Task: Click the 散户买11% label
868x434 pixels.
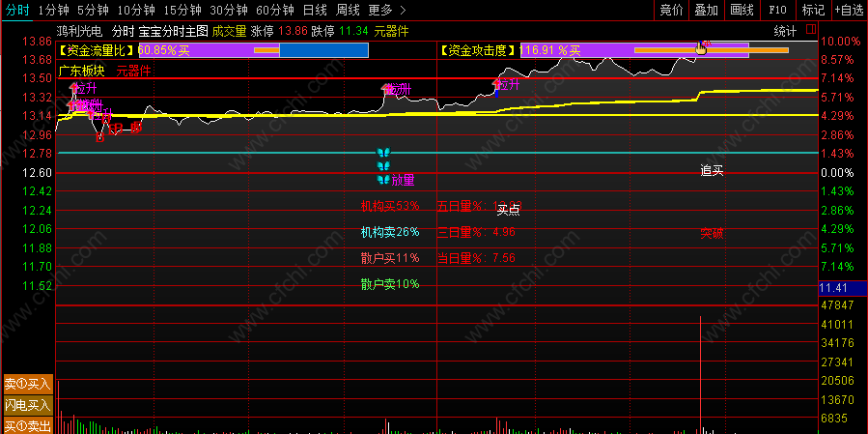Action: coord(390,258)
